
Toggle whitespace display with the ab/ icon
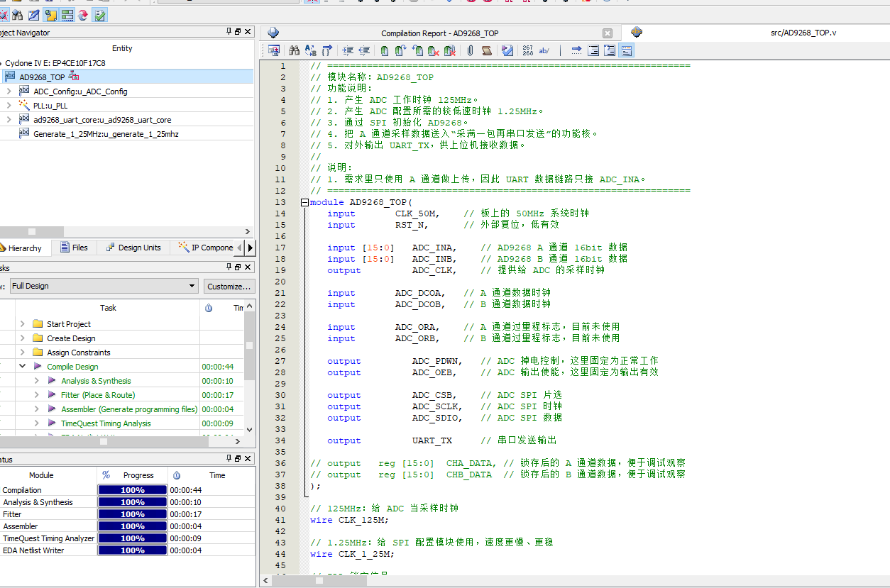[544, 50]
